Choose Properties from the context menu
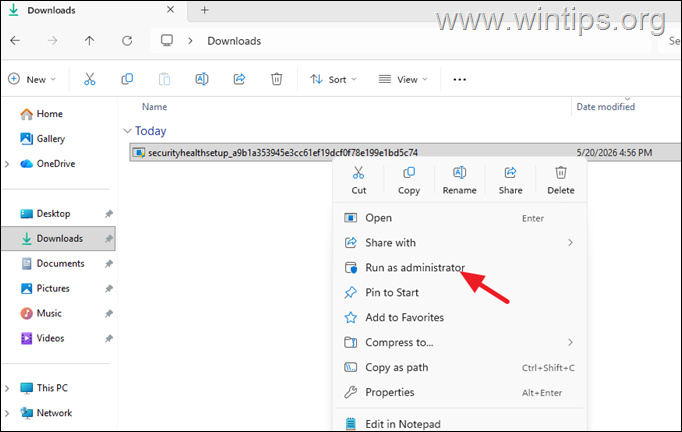682x432 pixels. 459,392
